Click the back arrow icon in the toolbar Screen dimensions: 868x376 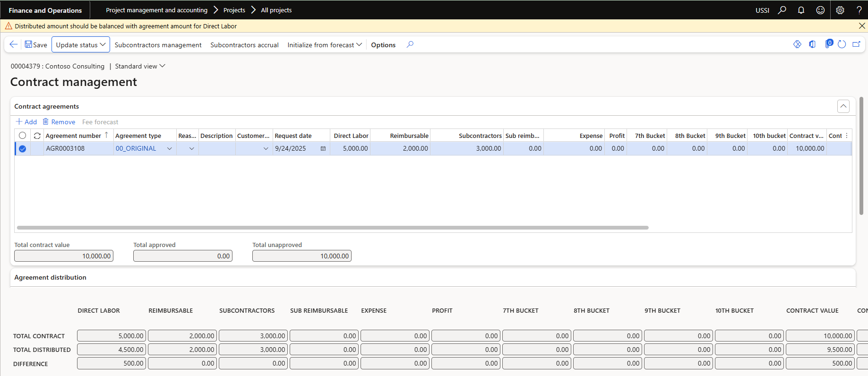(x=14, y=44)
